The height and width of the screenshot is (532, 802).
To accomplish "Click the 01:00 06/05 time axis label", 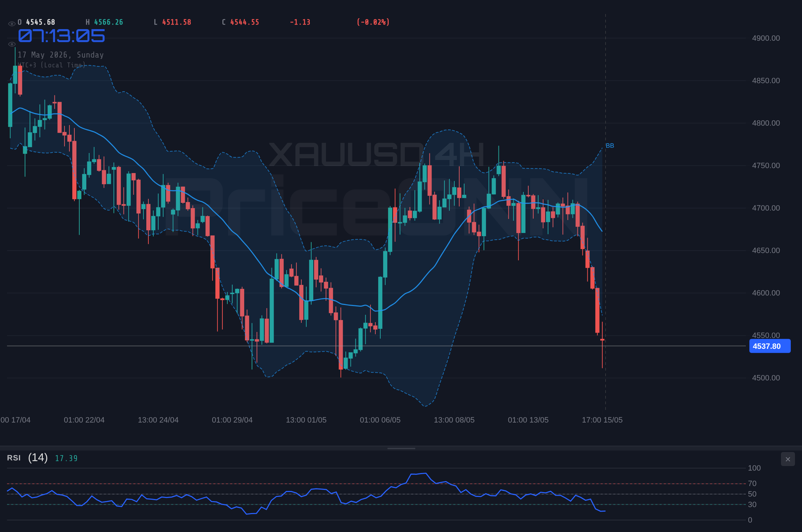I will point(380,420).
